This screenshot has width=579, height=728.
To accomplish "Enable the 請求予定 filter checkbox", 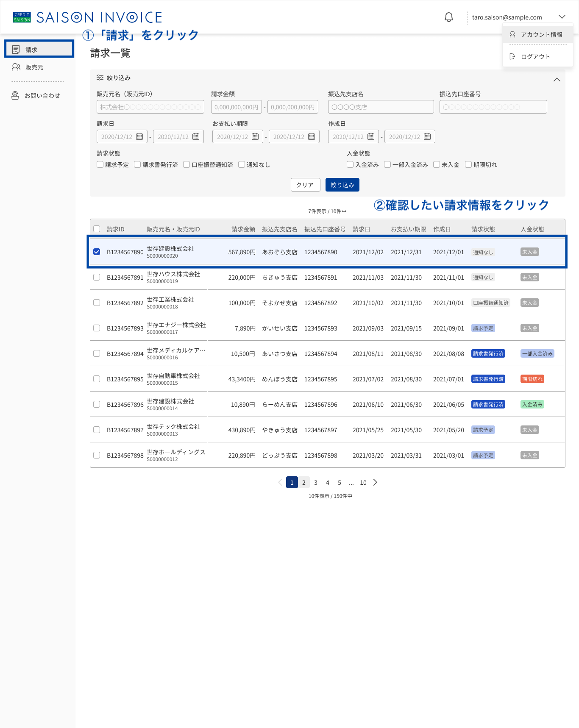I will 100,164.
